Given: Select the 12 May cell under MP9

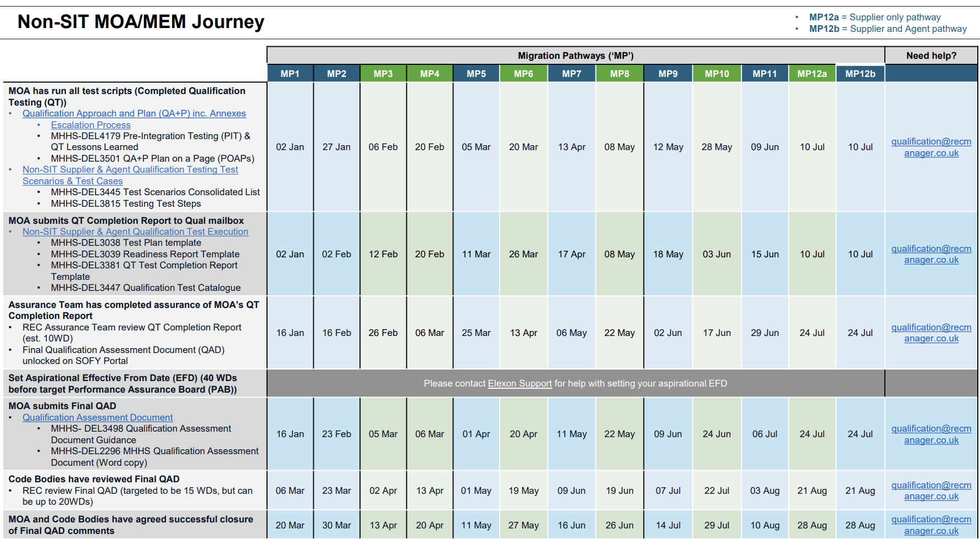Looking at the screenshot, I should (668, 147).
